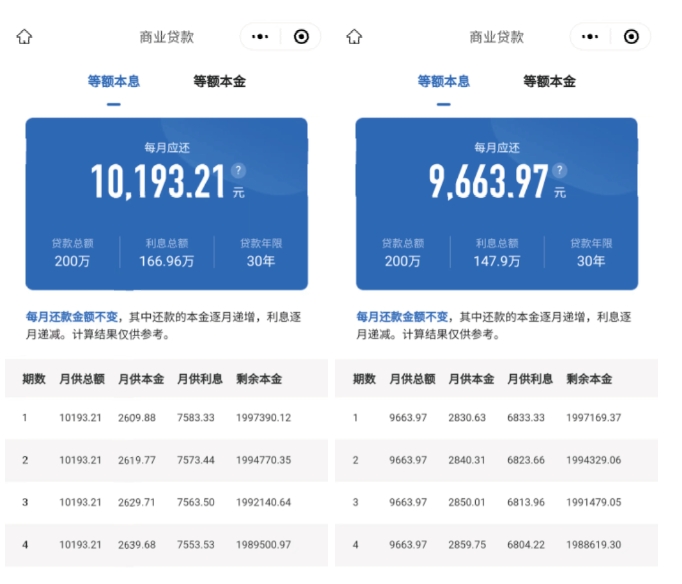682x584 pixels.
Task: Click principal cell 2629.71
Action: point(137,502)
